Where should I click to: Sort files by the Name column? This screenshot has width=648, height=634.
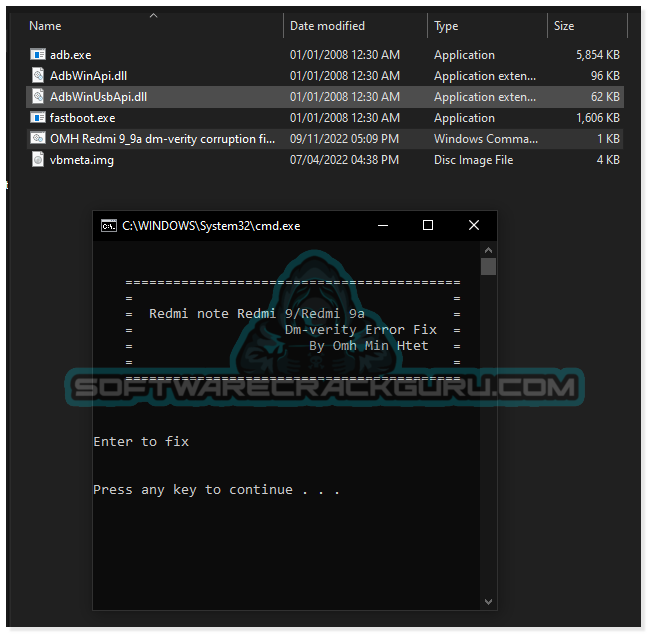click(45, 26)
